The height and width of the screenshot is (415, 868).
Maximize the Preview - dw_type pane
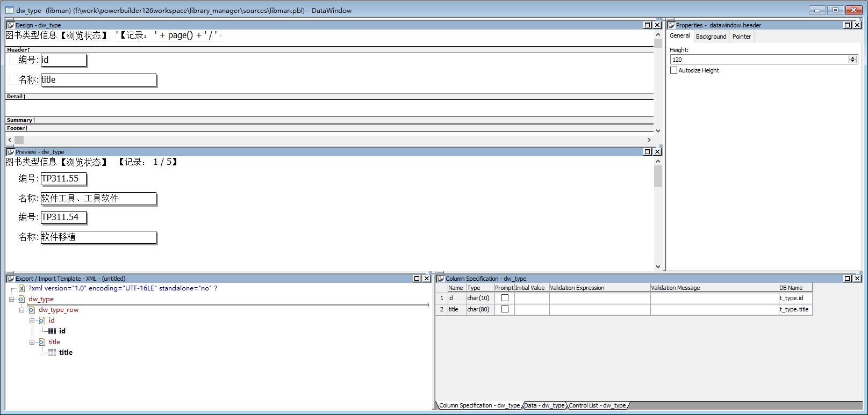click(x=648, y=152)
